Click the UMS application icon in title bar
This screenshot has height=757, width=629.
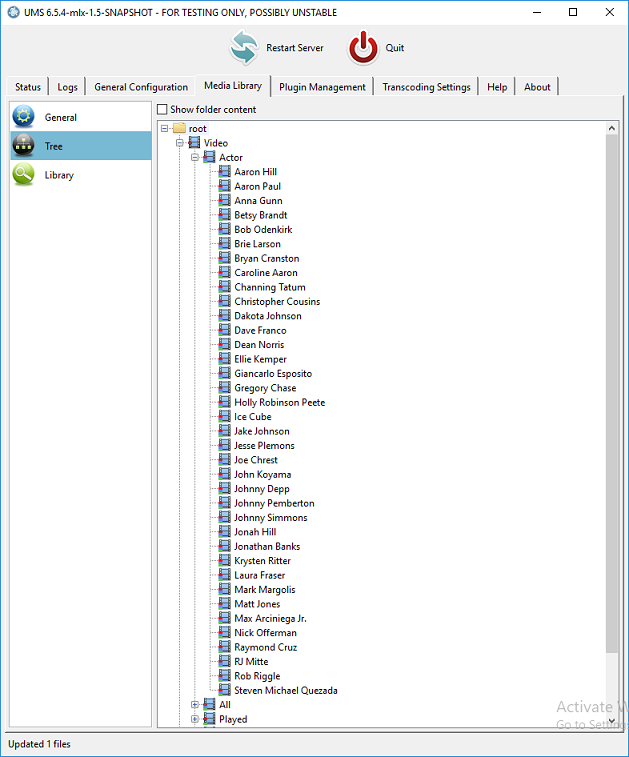(14, 12)
